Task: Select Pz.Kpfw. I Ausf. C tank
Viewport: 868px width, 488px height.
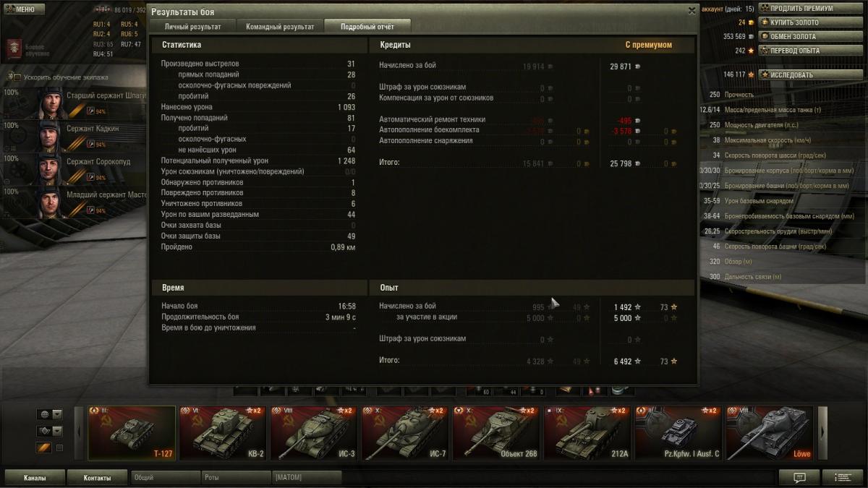Action: click(678, 433)
